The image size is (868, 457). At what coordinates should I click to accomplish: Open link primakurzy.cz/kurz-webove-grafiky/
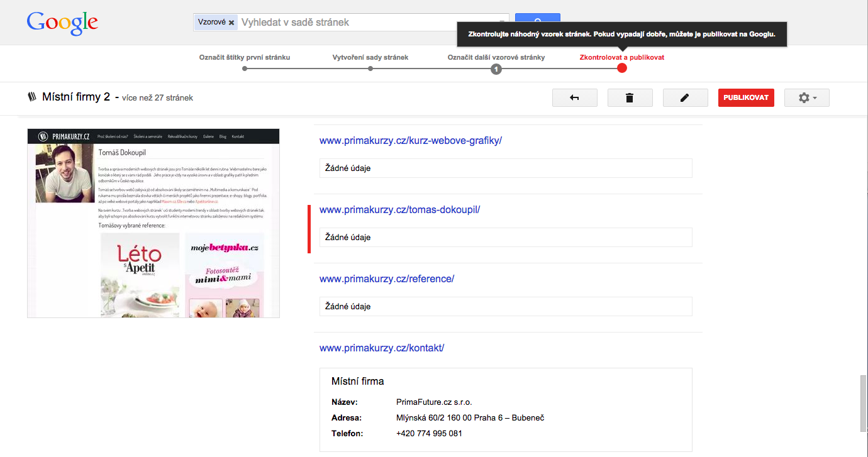(411, 140)
